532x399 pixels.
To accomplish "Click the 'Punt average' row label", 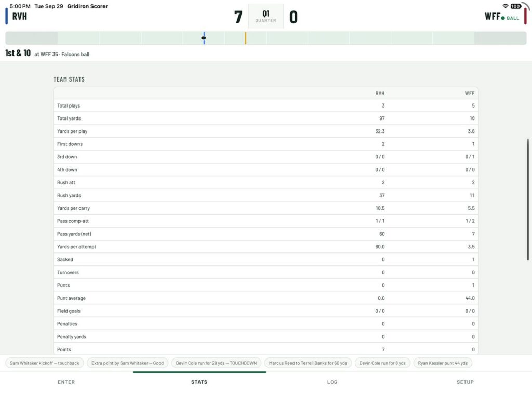I will (71, 298).
